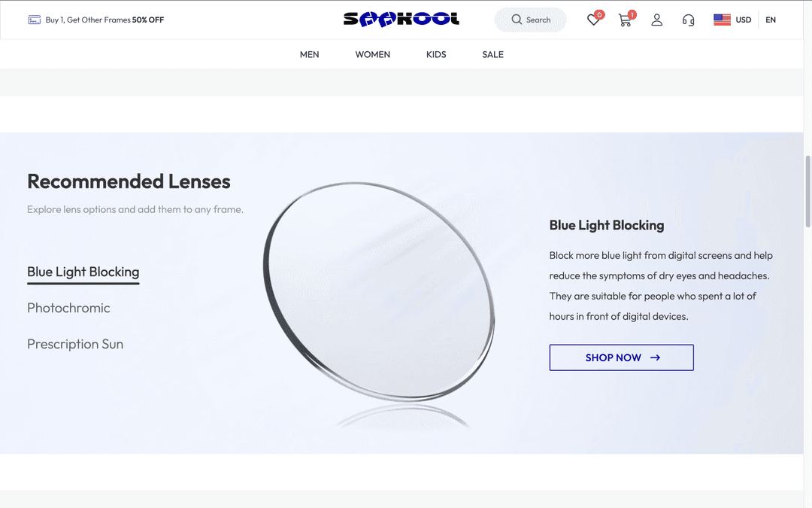The height and width of the screenshot is (508, 812).
Task: Click the Sapkool logo
Action: pos(401,19)
